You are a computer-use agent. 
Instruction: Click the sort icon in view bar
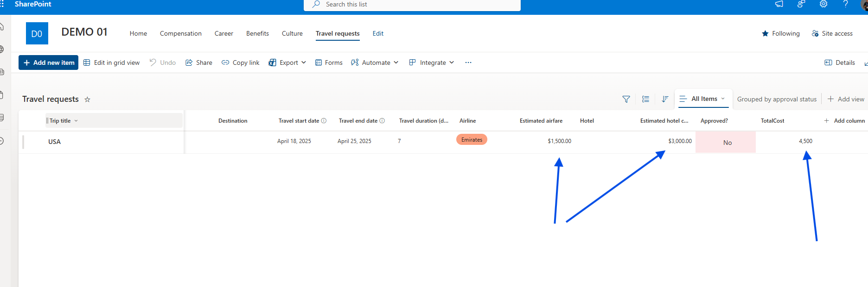point(665,99)
